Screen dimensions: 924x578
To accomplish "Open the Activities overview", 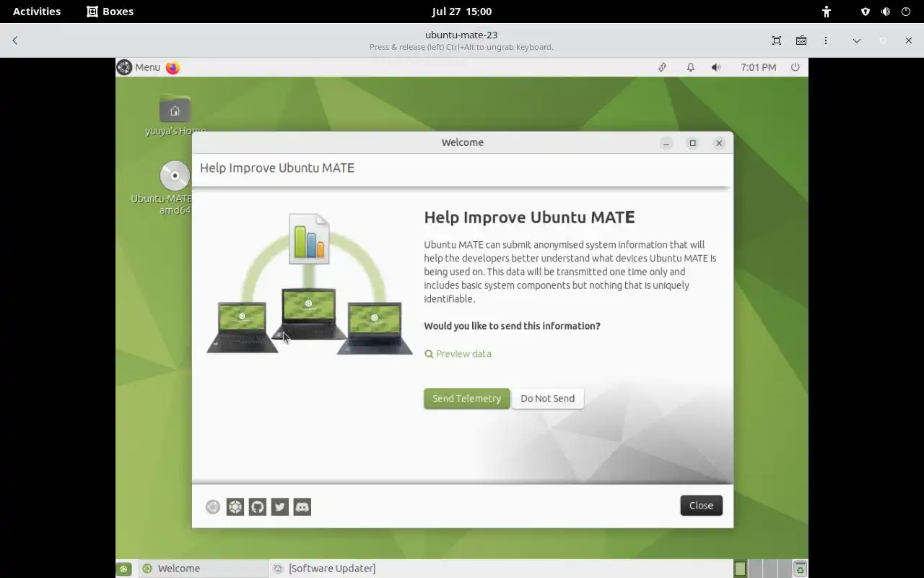I will [x=37, y=12].
